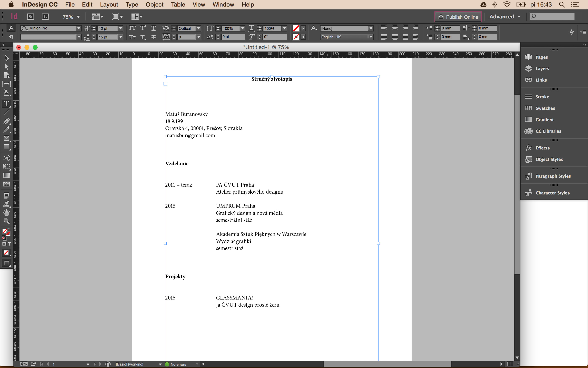Open the Optical kerning dropdown
Screen dimensions: 588x368
(x=198, y=28)
